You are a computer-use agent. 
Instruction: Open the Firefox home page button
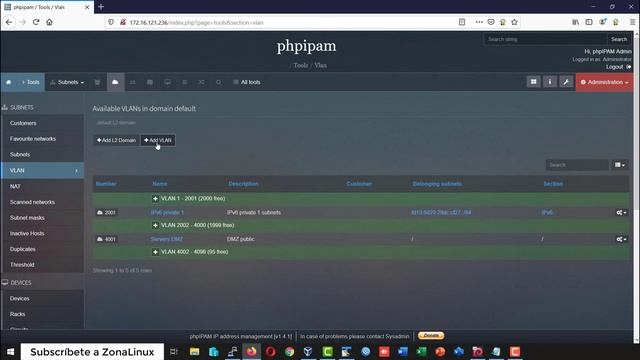pyautogui.click(x=49, y=22)
